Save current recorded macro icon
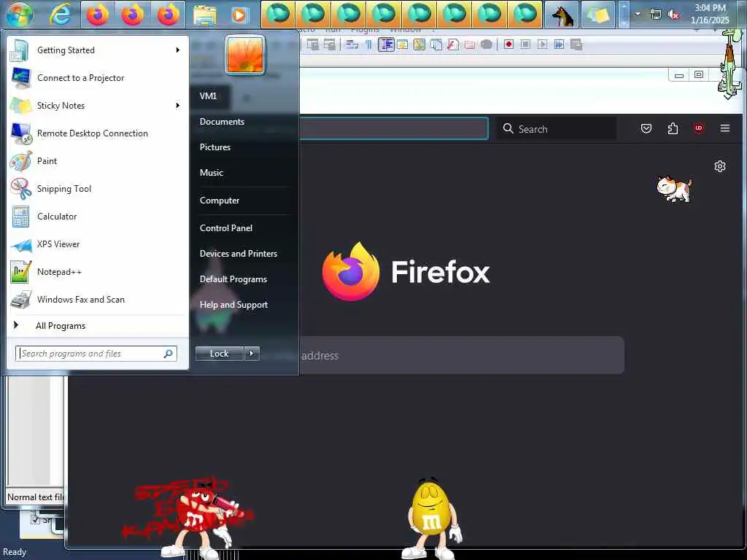The height and width of the screenshot is (560, 747). 576,44
